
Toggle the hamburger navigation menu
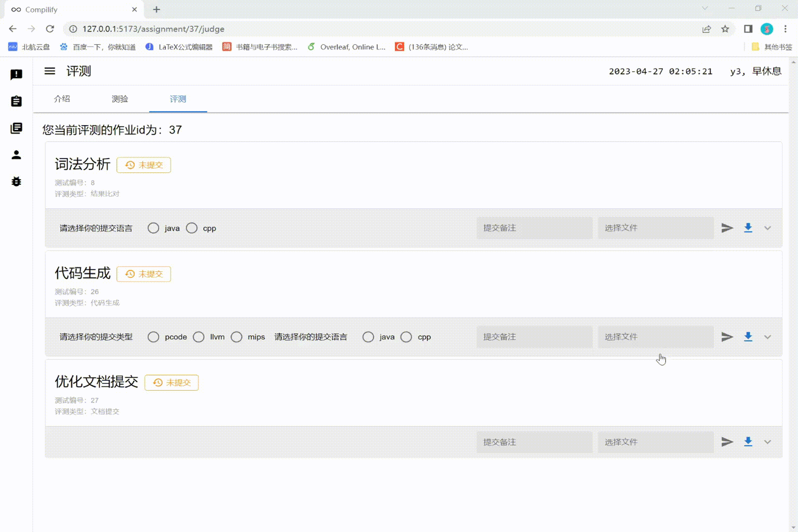pos(50,71)
